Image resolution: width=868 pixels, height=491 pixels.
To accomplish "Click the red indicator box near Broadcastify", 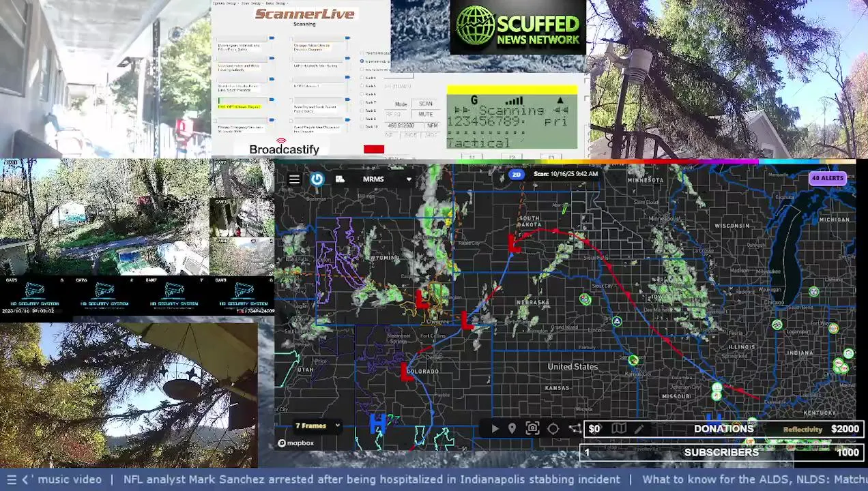I will pos(374,149).
